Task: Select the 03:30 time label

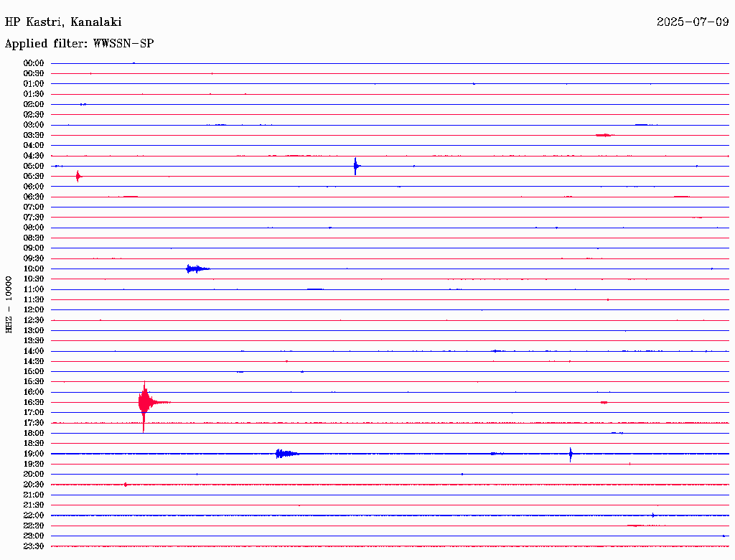Action: pos(34,136)
